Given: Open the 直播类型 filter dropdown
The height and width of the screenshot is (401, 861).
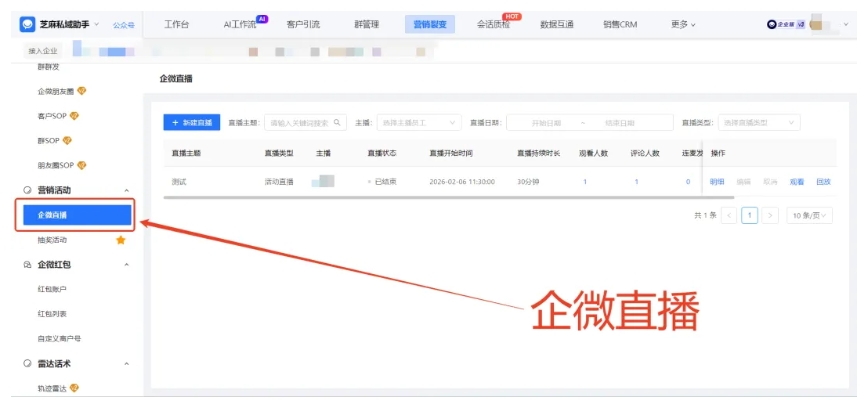Looking at the screenshot, I should [x=759, y=123].
